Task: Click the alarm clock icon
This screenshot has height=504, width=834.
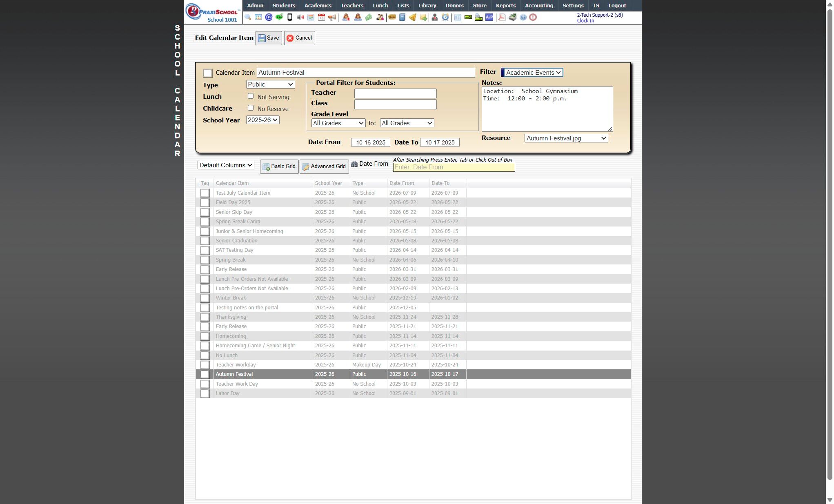Action: tap(445, 17)
